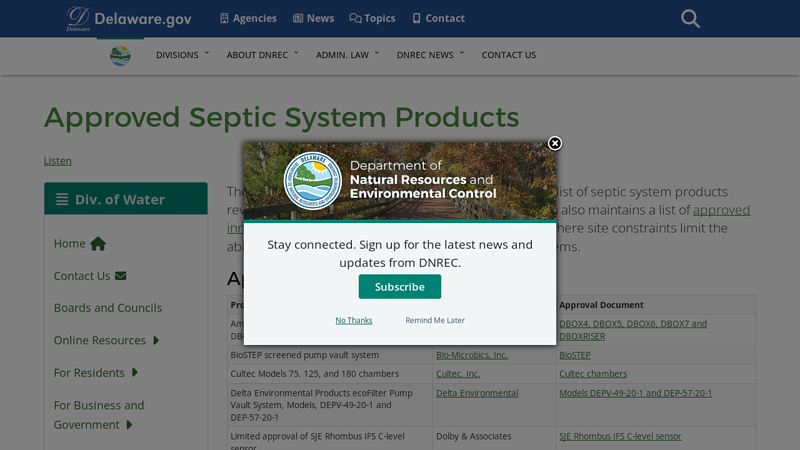
Task: Open the Div. of Water menu header
Action: 126,199
